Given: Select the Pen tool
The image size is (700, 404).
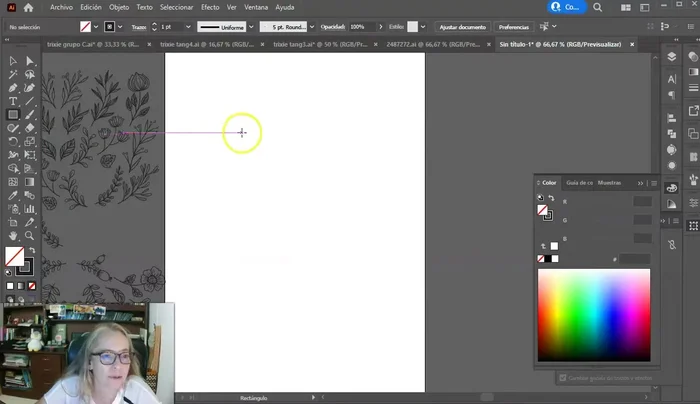Looking at the screenshot, I should [13, 88].
